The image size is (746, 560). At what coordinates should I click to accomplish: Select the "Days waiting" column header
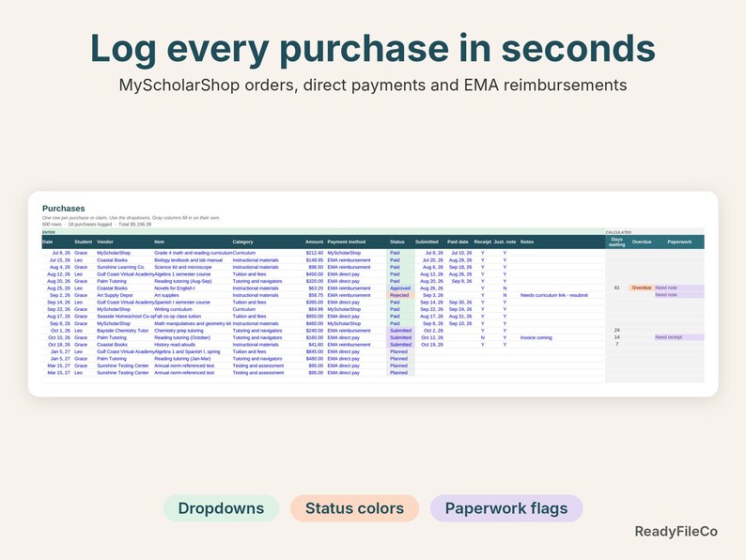616,241
